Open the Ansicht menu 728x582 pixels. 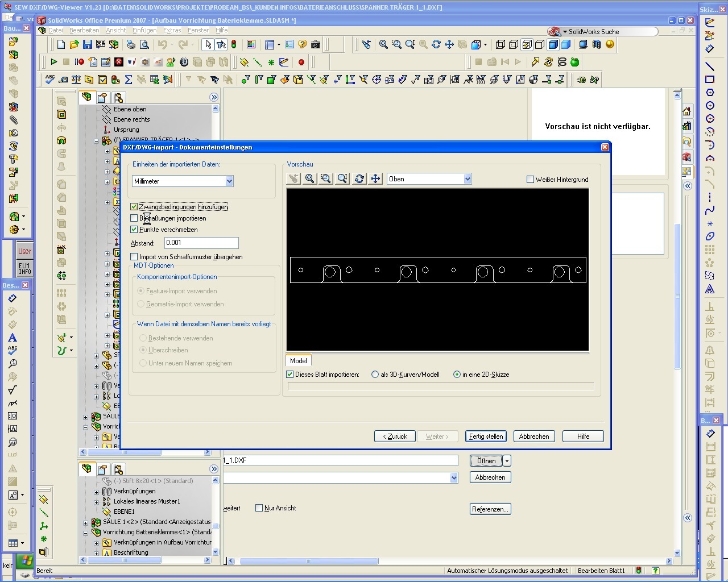point(115,30)
